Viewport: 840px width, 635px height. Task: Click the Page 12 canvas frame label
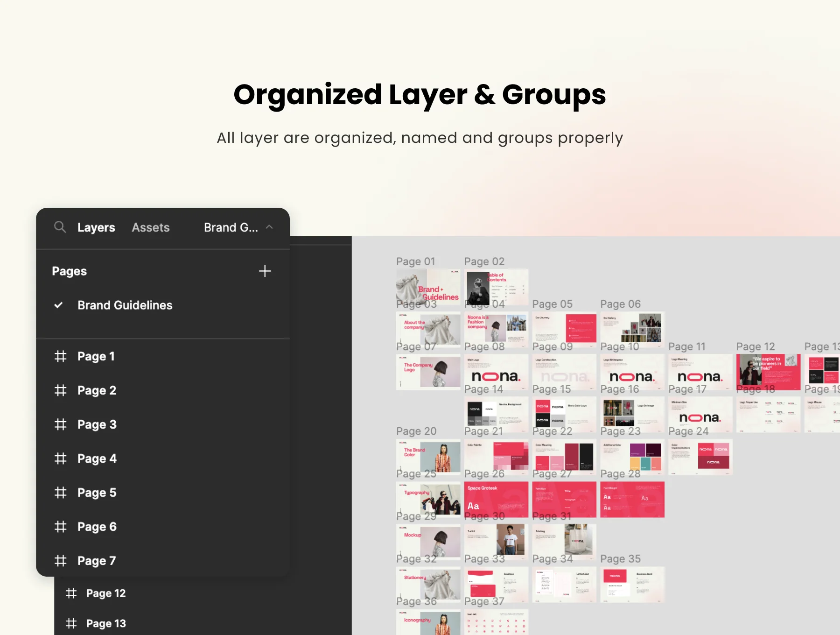756,346
